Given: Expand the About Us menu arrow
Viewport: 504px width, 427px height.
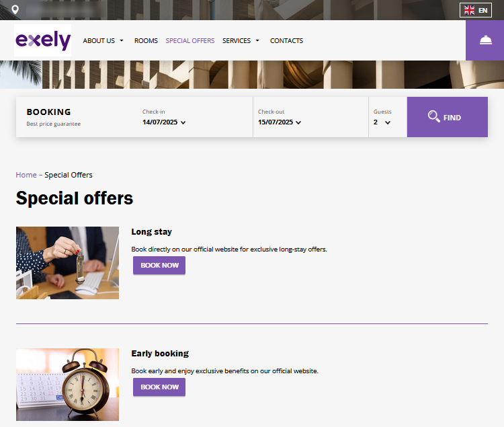Looking at the screenshot, I should [x=122, y=41].
